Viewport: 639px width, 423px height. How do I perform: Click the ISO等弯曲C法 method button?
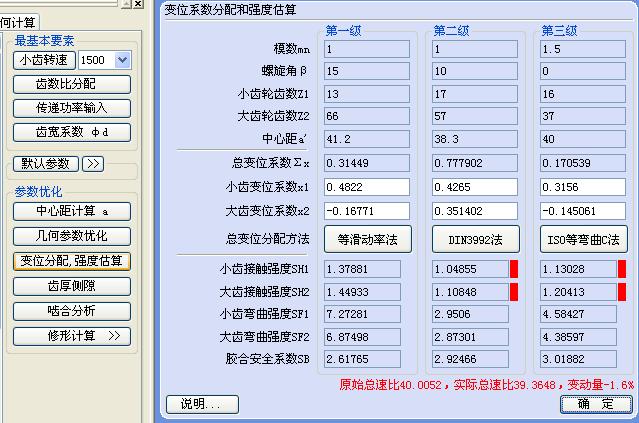[584, 239]
